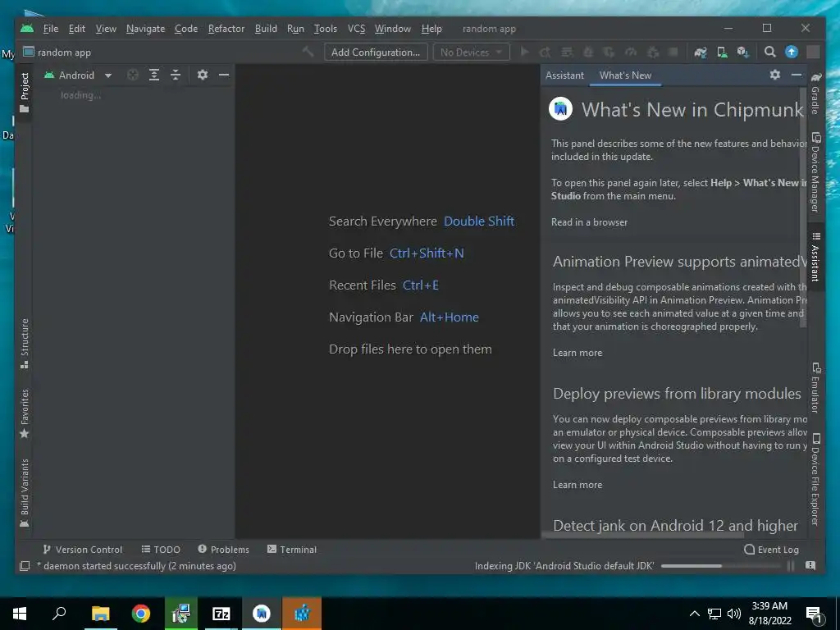Click Learn more under Animation Preview
Viewport: 840px width, 630px height.
pyautogui.click(x=577, y=353)
